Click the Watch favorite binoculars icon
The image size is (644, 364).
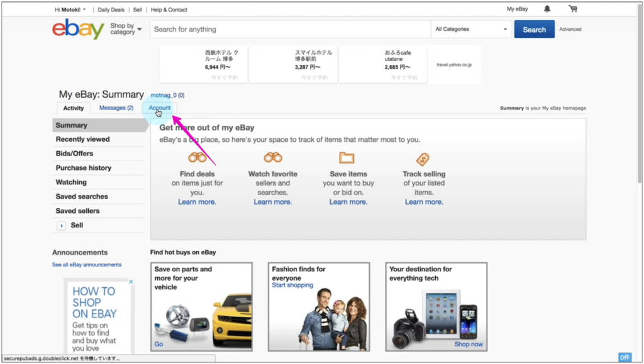[273, 157]
